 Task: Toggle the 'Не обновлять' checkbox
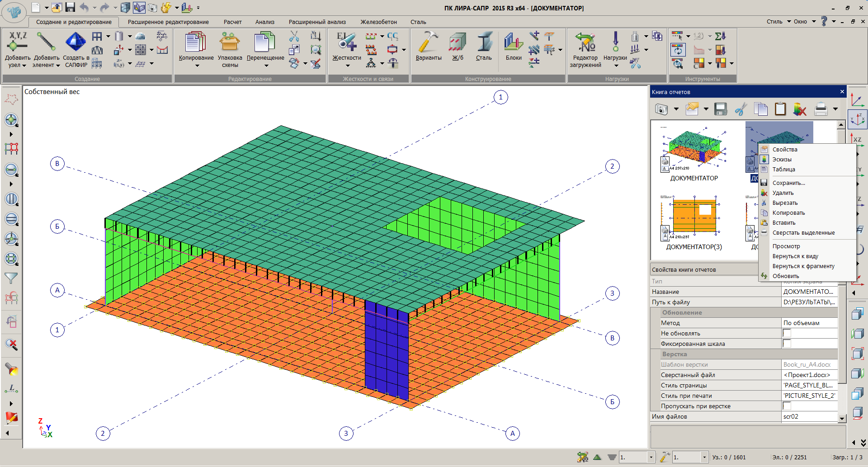[x=787, y=333]
